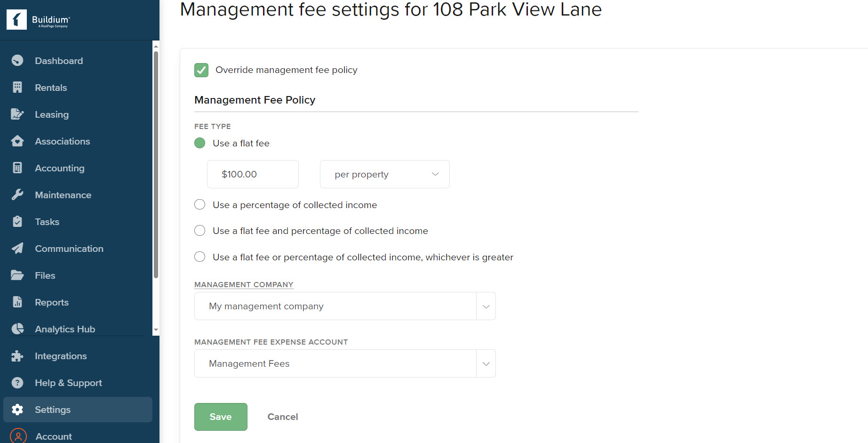The height and width of the screenshot is (443, 868).
Task: Open the Dashboard from the sidebar
Action: [x=58, y=60]
